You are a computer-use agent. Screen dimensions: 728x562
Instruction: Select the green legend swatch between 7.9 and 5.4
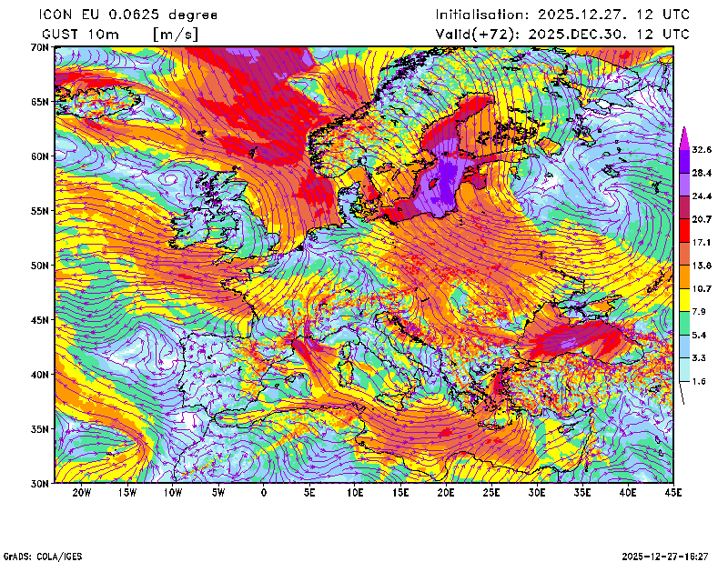[x=683, y=324]
